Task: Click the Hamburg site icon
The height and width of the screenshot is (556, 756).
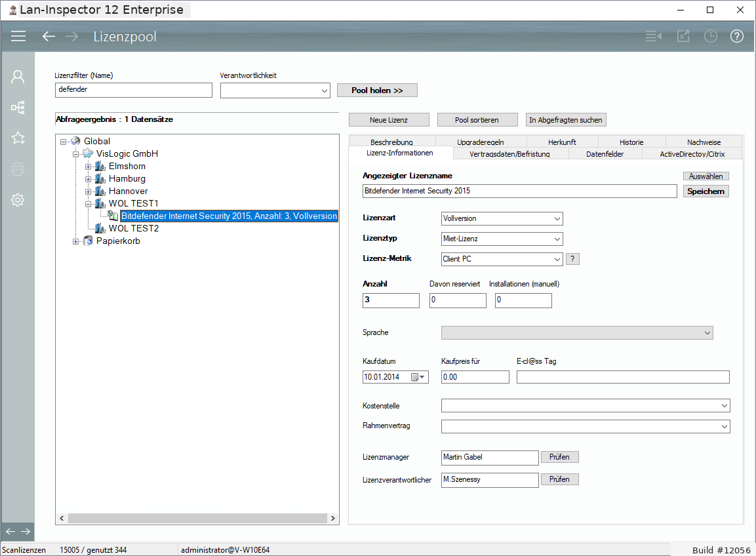Action: (x=100, y=179)
